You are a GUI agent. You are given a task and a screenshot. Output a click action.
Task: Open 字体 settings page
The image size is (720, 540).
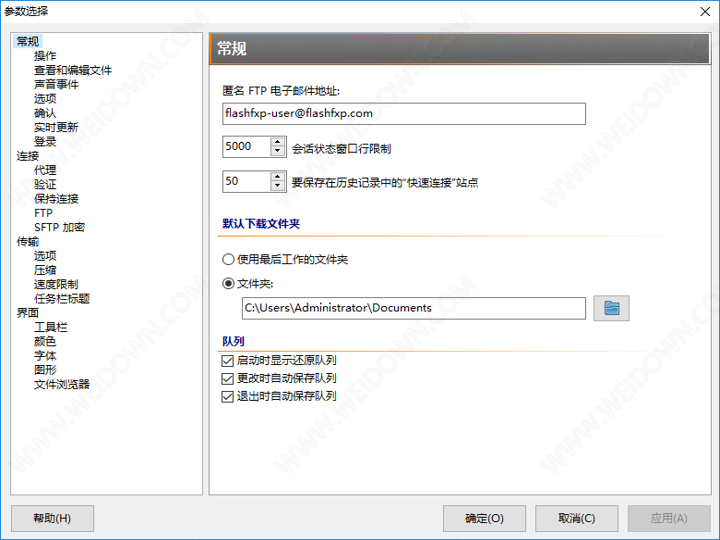click(45, 356)
